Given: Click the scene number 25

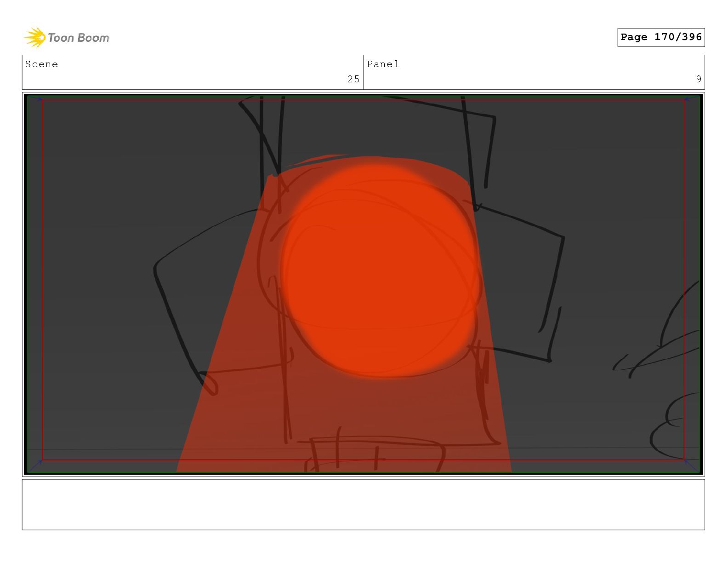Looking at the screenshot, I should coord(353,79).
